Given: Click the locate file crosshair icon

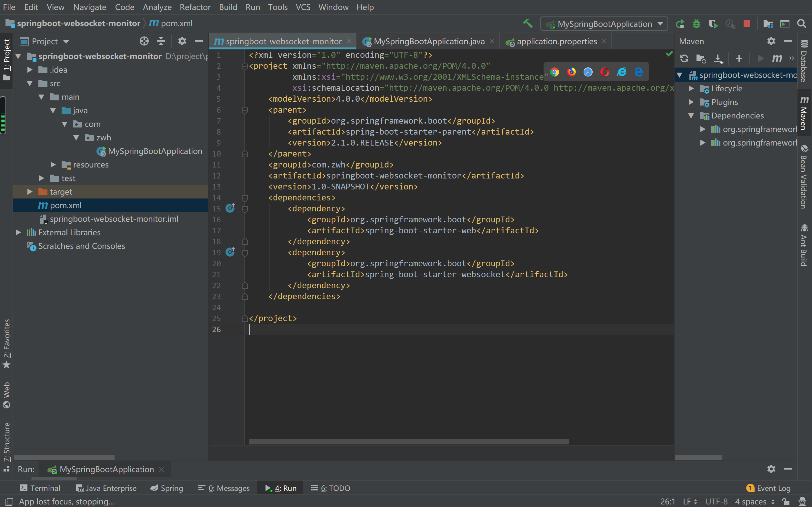Looking at the screenshot, I should [x=144, y=41].
